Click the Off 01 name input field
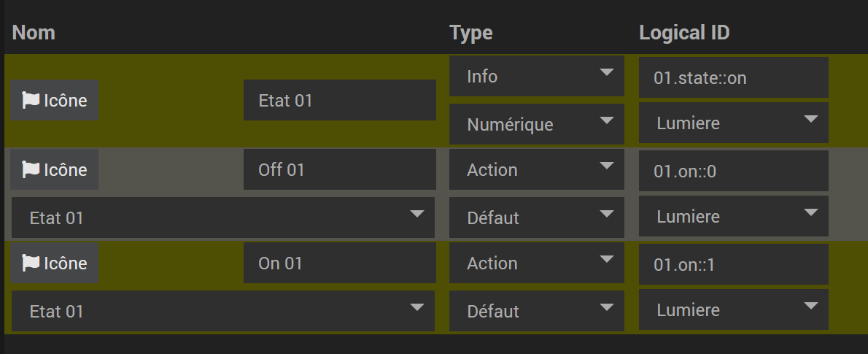The width and height of the screenshot is (868, 354). click(x=339, y=169)
